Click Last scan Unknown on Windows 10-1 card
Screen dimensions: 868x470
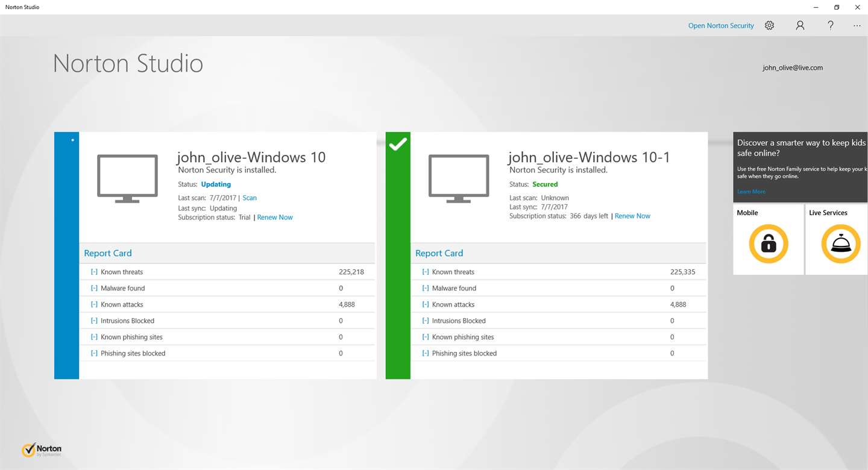click(x=539, y=198)
